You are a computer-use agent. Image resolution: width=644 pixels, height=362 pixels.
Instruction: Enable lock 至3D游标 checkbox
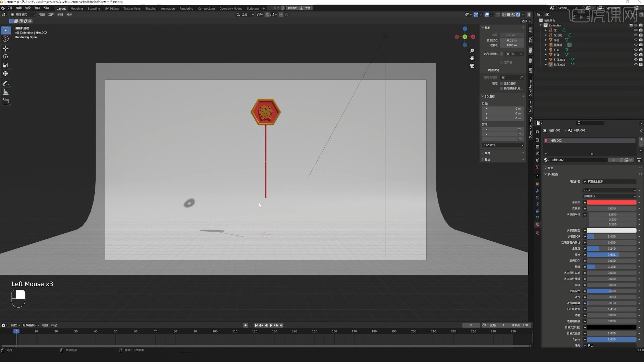pos(501,83)
